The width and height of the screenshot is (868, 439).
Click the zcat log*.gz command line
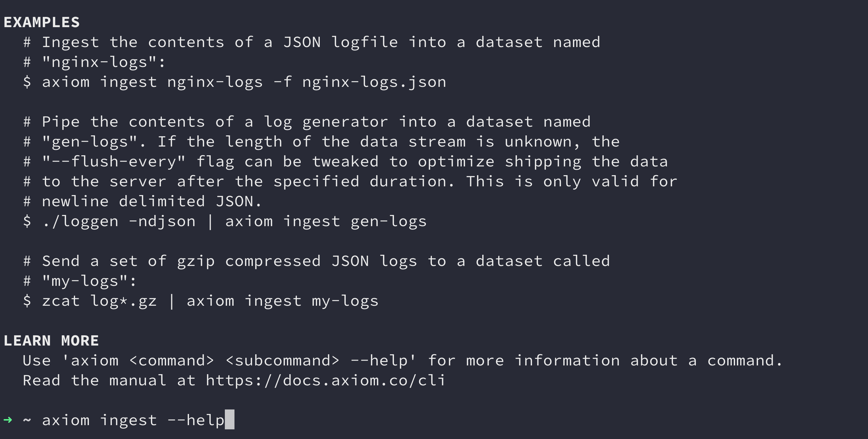coord(201,300)
